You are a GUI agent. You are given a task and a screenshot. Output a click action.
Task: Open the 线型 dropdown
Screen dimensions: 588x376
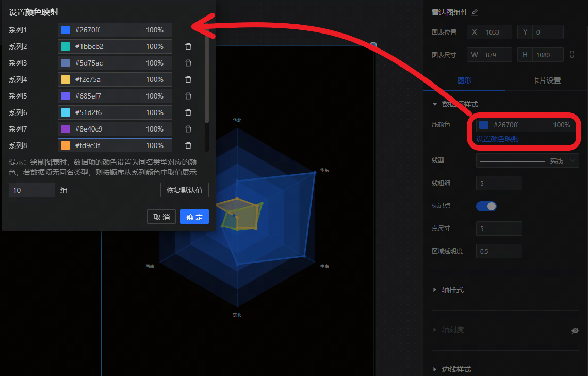(527, 161)
